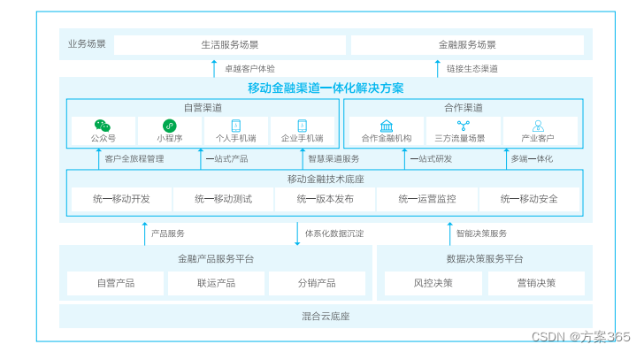The image size is (644, 352).
Task: Click the 企业手机端 label text
Action: pos(303,139)
